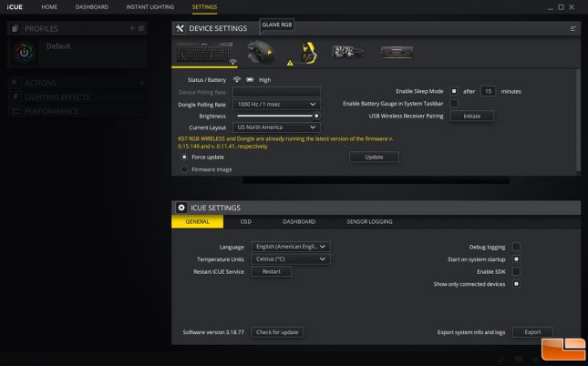Click Export system info and logs

532,332
